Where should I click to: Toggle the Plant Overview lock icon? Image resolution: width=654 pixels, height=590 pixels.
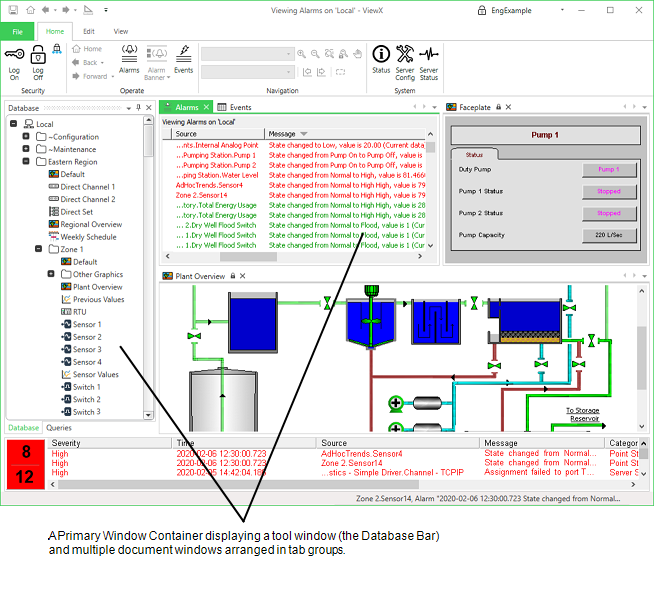233,275
